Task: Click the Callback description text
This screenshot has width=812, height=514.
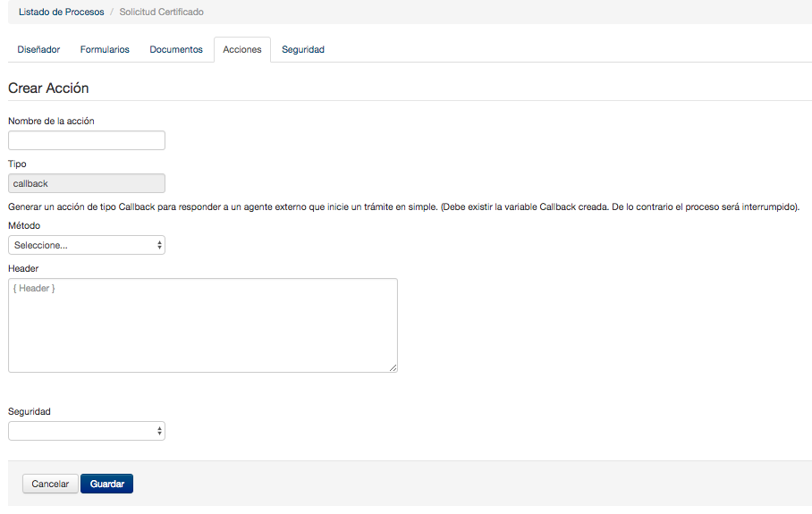Action: tap(404, 207)
